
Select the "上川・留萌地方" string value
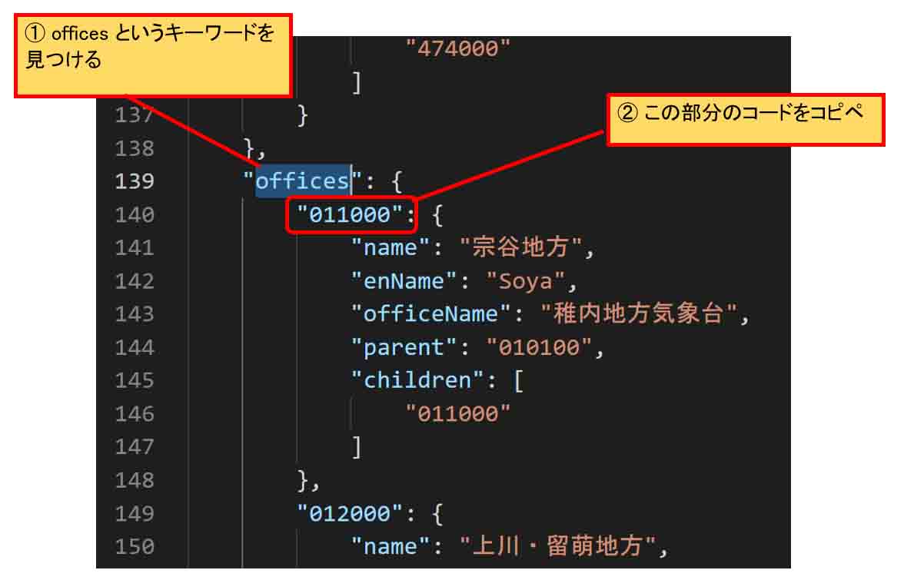pos(559,546)
